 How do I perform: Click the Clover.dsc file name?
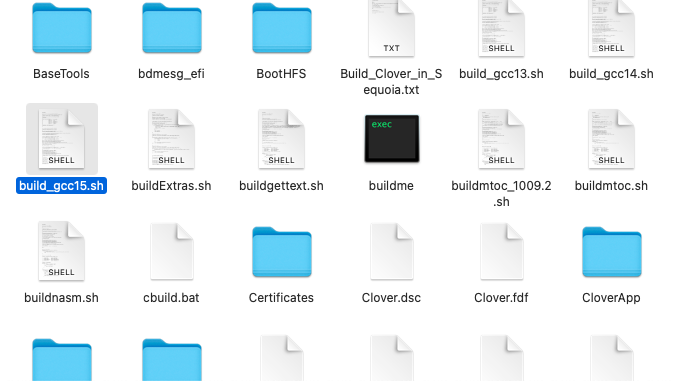coord(392,298)
